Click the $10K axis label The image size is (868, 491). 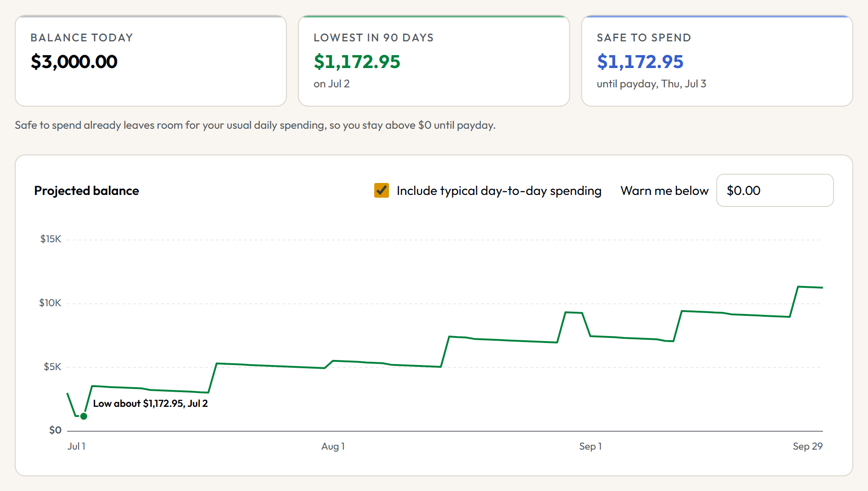pos(50,303)
